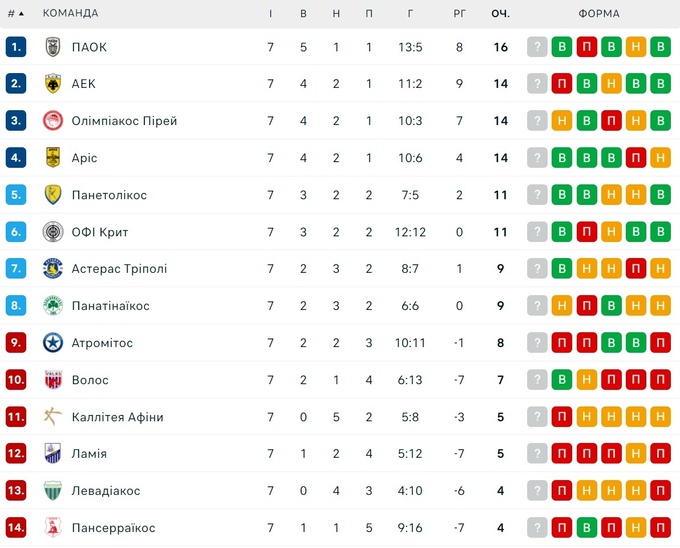The image size is (680, 548).
Task: Click the Панетолікос team logo
Action: 53,195
